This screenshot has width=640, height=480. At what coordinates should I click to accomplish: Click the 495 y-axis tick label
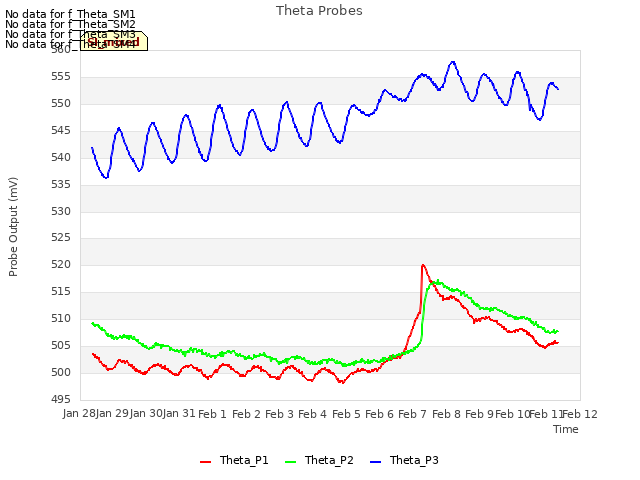pos(61,400)
